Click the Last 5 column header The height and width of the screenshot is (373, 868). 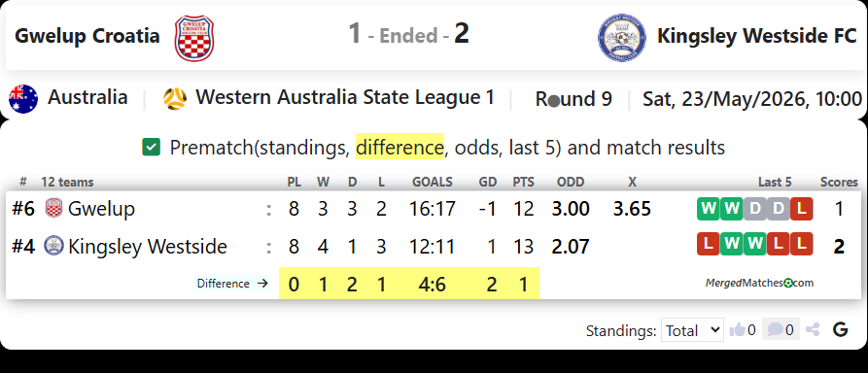pos(775,182)
